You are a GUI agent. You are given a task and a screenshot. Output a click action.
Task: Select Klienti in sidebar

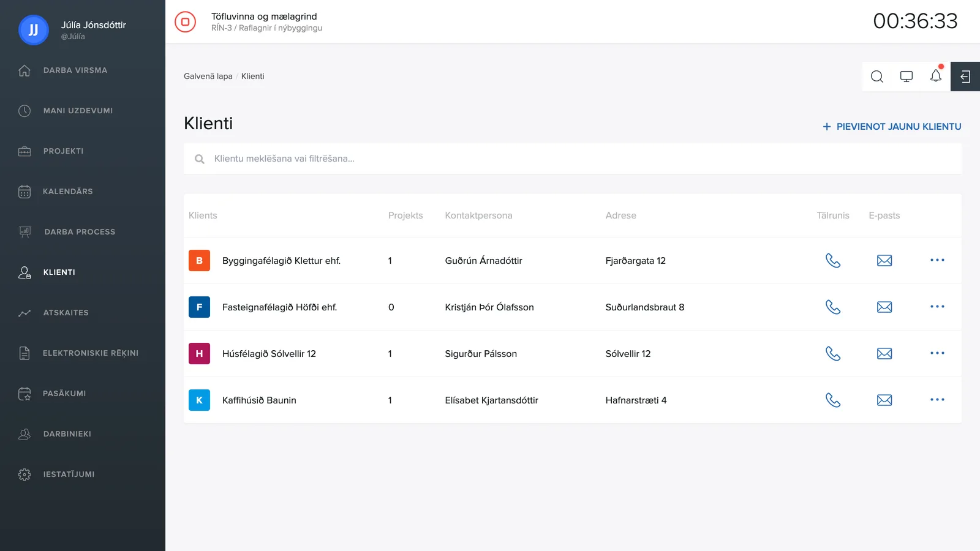pyautogui.click(x=59, y=272)
